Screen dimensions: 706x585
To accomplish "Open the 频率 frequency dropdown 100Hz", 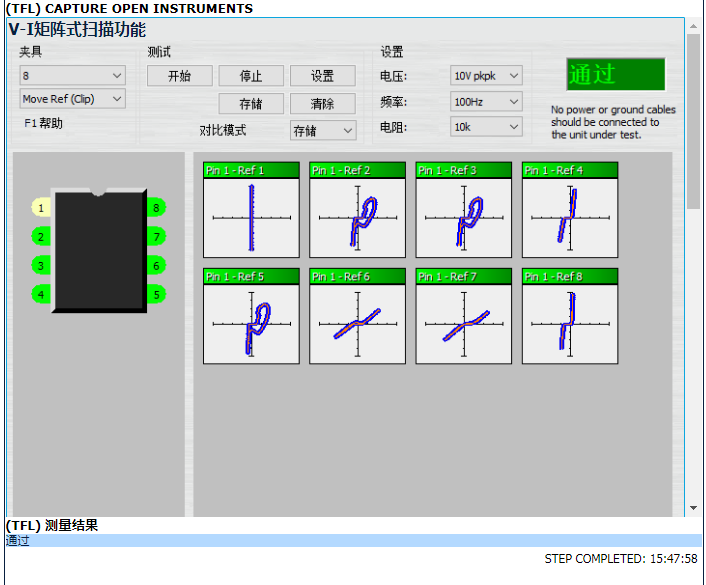I will tap(486, 101).
